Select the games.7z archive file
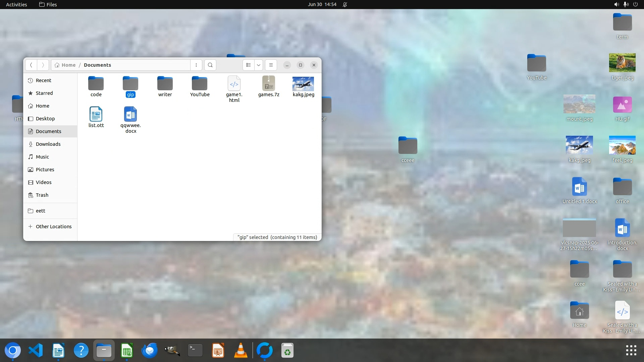644x362 pixels. (269, 84)
